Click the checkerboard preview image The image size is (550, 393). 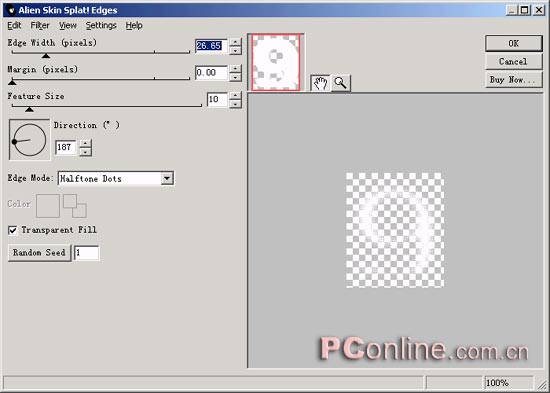[395, 230]
